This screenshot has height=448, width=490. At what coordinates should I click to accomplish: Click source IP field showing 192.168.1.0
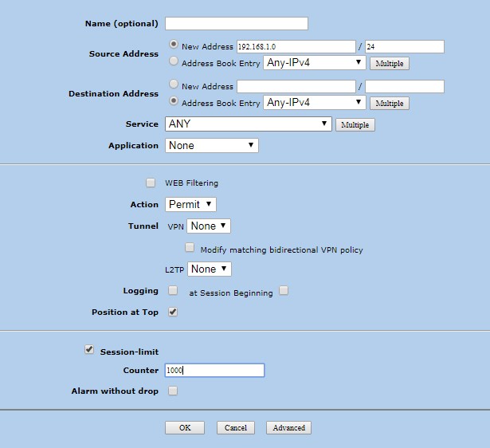pos(296,46)
